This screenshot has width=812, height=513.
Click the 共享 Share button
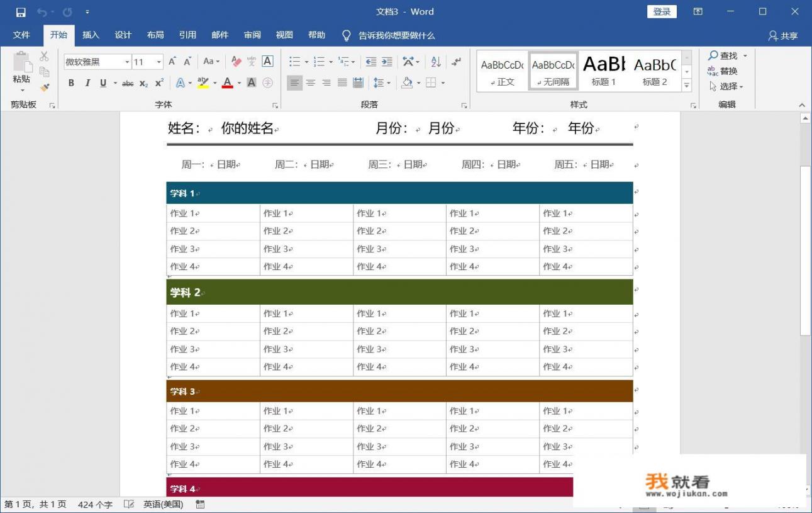click(783, 36)
